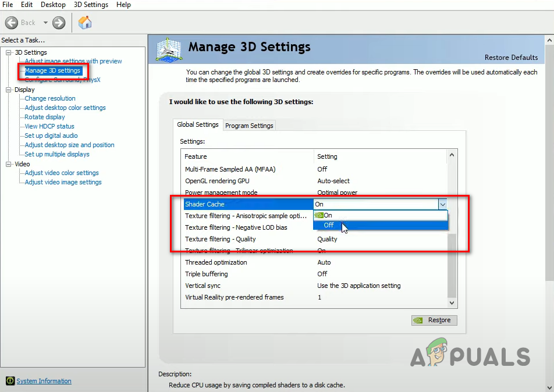
Task: Click the System Information icon
Action: tap(10, 381)
